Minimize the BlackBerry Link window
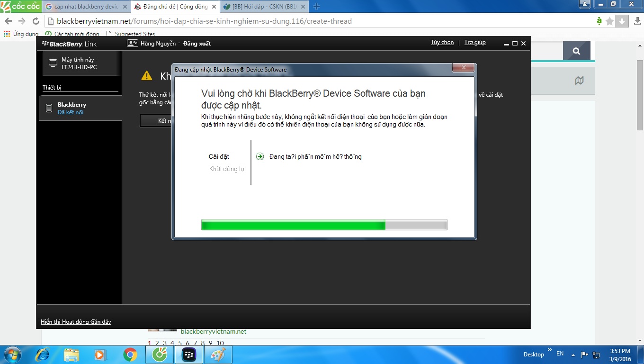The height and width of the screenshot is (364, 644). coord(507,44)
